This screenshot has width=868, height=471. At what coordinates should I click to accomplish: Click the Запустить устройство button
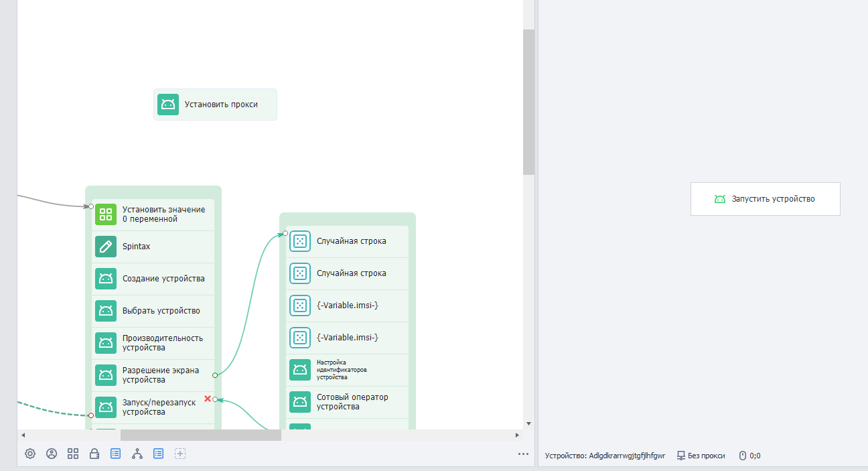(766, 199)
